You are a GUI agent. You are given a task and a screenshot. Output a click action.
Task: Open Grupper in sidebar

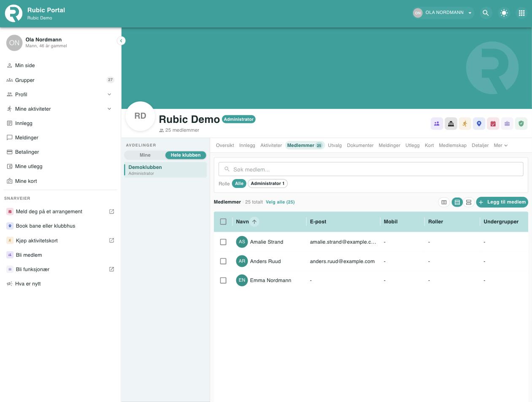tap(60, 80)
